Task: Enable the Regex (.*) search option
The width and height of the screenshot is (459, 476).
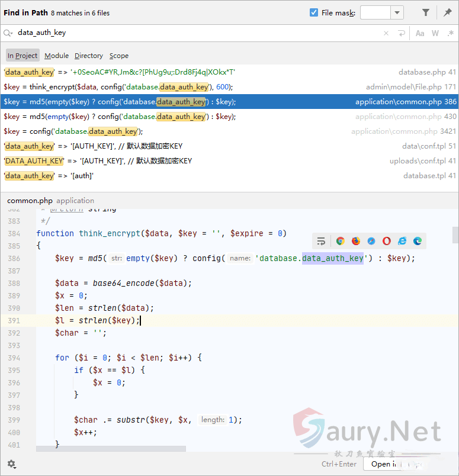Action: coord(449,34)
